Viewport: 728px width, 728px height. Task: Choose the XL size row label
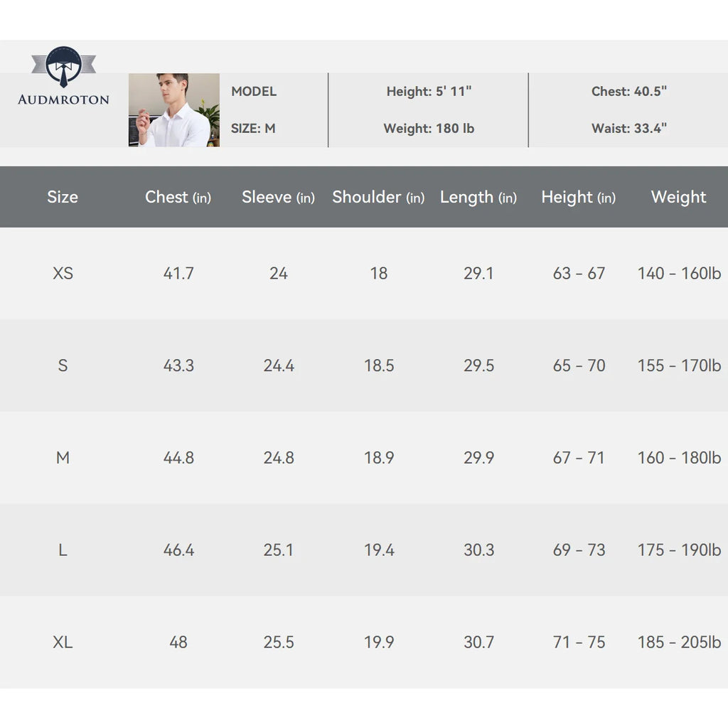pos(63,642)
